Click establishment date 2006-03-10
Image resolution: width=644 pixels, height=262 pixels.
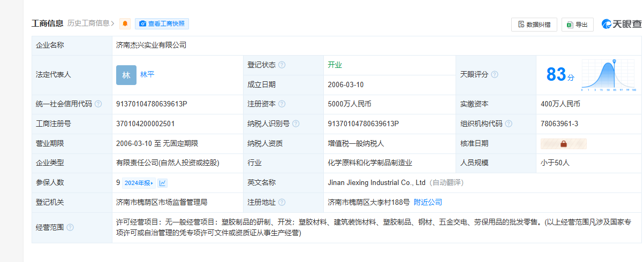click(x=346, y=84)
